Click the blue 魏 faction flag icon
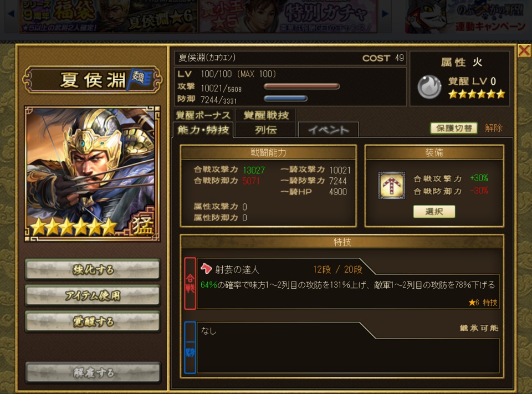 pos(139,79)
